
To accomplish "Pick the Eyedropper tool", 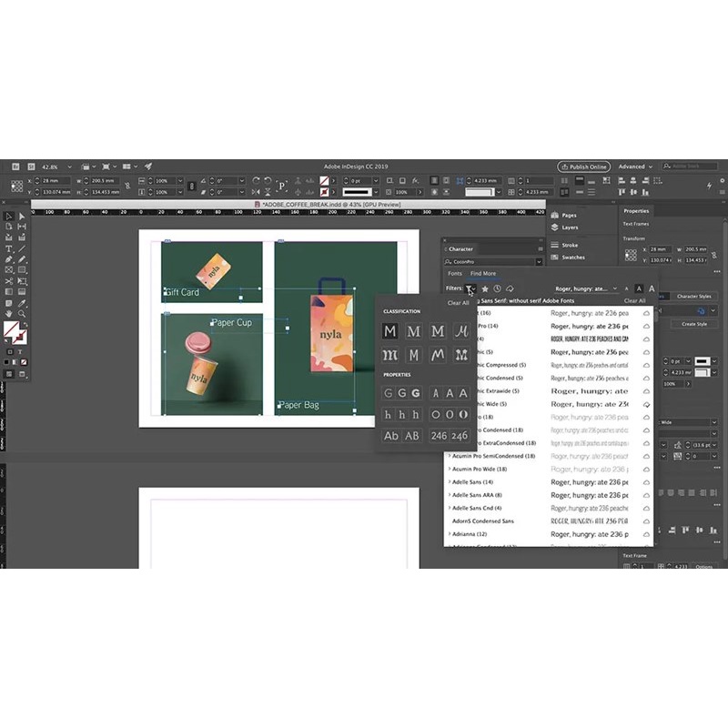I will (x=22, y=303).
